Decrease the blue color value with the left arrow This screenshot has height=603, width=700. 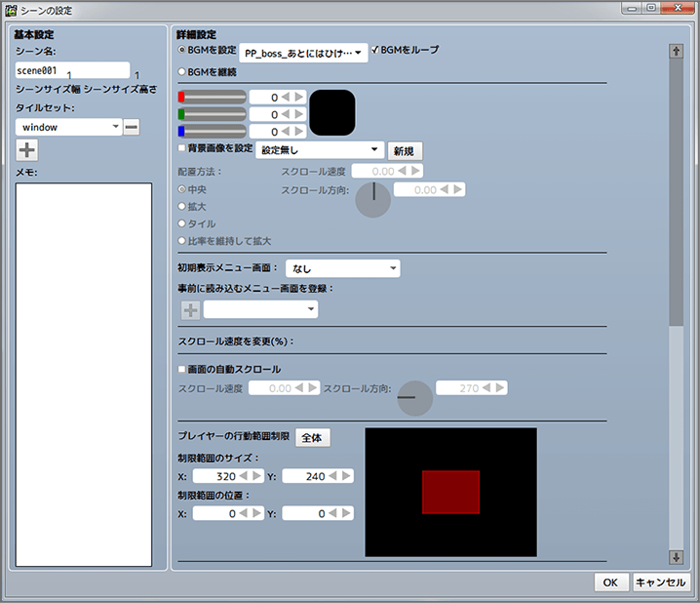[x=288, y=132]
